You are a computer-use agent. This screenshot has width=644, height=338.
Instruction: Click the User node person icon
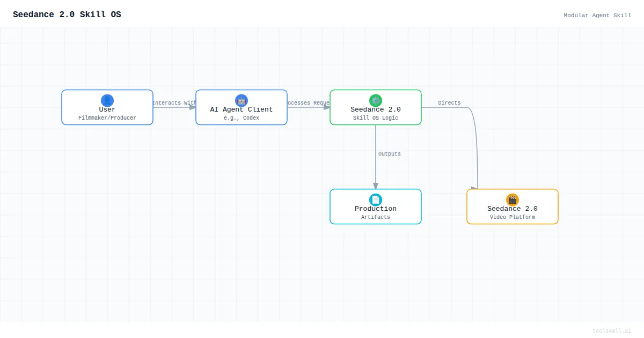click(x=107, y=100)
